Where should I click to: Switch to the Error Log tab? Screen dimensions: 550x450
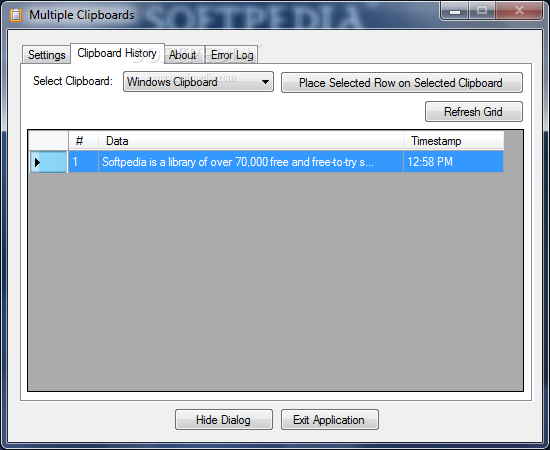(x=232, y=55)
